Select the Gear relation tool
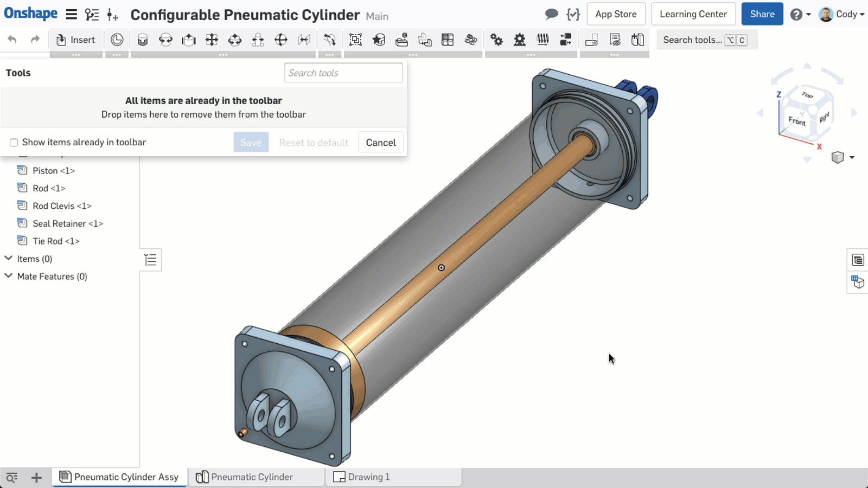Viewport: 868px width, 488px height. pyautogui.click(x=496, y=40)
